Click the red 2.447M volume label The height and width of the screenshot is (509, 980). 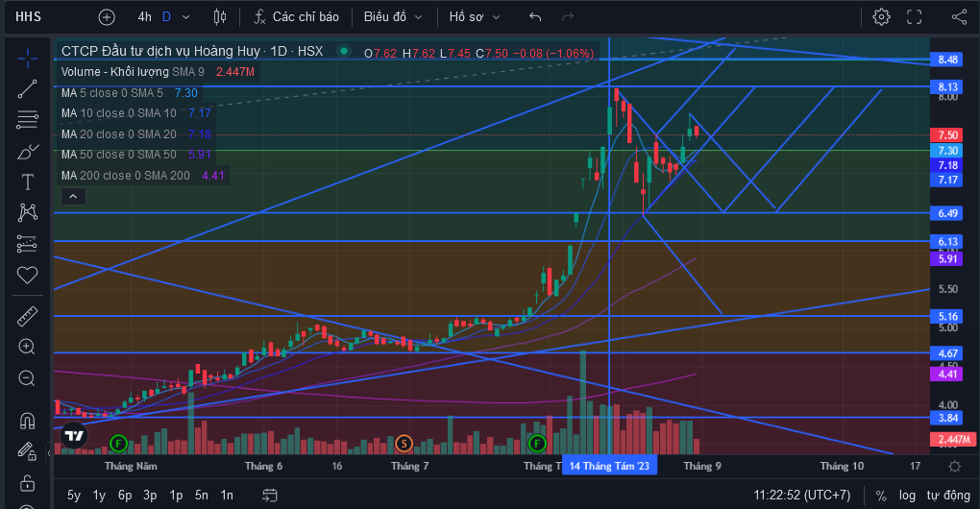click(954, 439)
